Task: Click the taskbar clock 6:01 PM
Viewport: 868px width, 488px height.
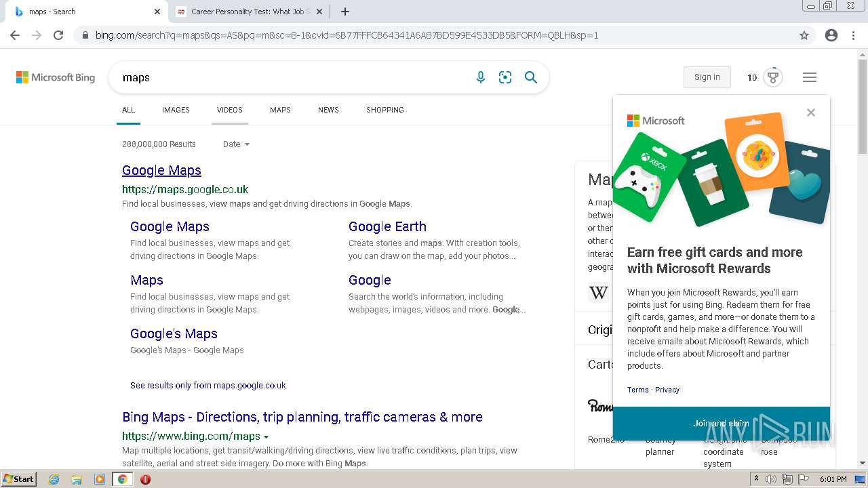Action: tap(833, 479)
